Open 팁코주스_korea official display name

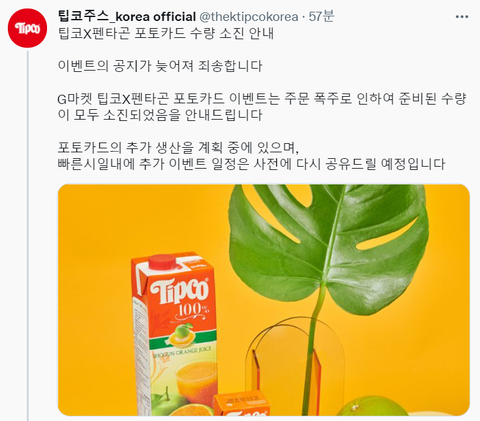(x=127, y=16)
